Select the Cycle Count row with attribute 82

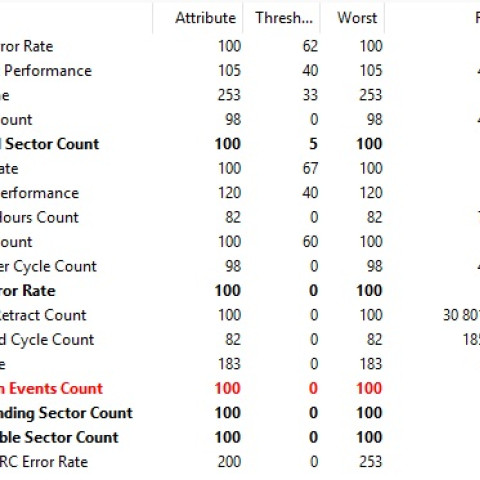(x=240, y=340)
